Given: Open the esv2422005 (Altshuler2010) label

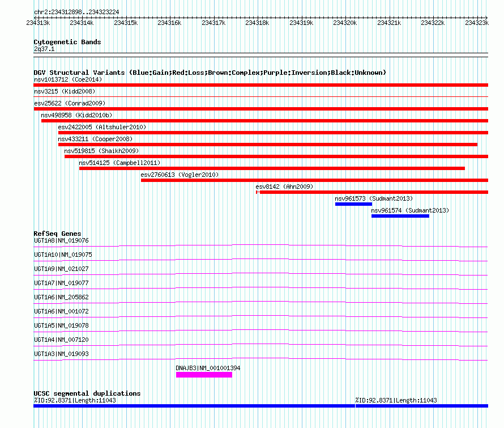Looking at the screenshot, I should [x=102, y=127].
